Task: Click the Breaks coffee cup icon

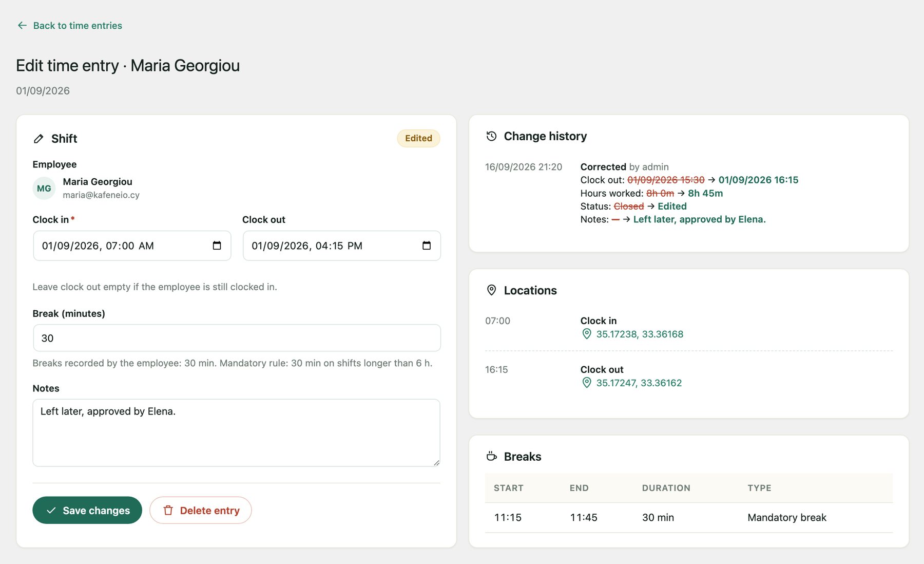Action: click(x=491, y=456)
